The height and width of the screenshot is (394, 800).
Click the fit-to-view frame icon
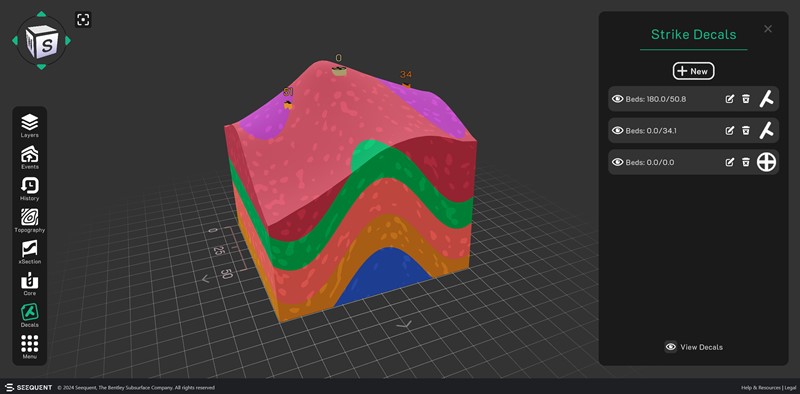83,20
